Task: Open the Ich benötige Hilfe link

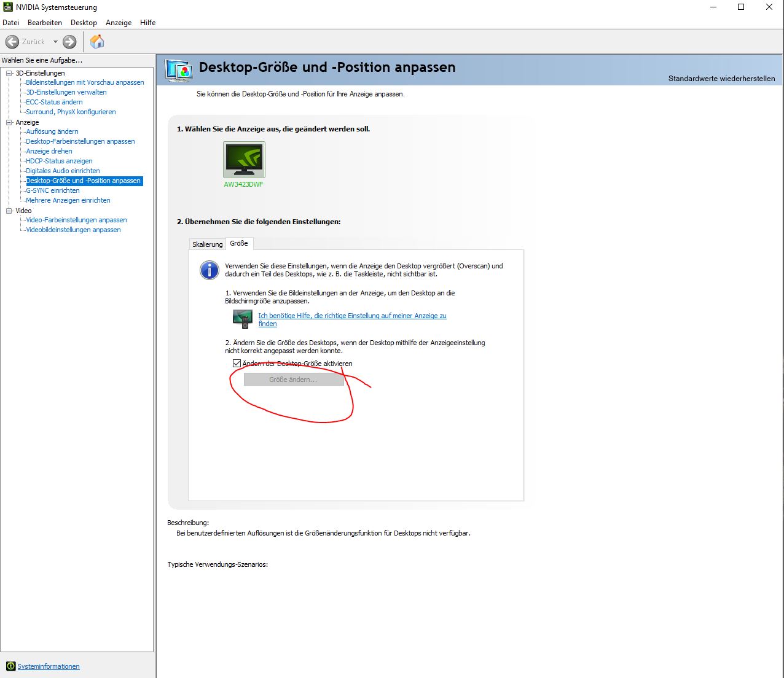Action: click(x=352, y=319)
